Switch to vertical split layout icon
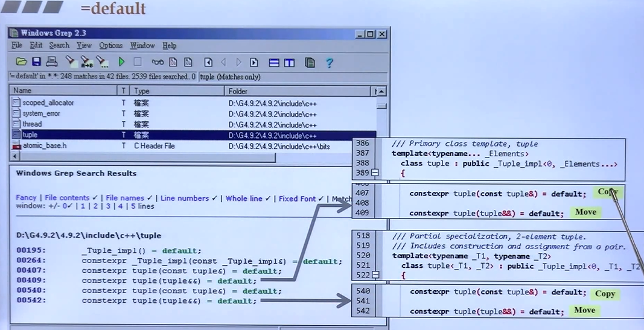Screen dimensions: 644x330 pyautogui.click(x=290, y=63)
